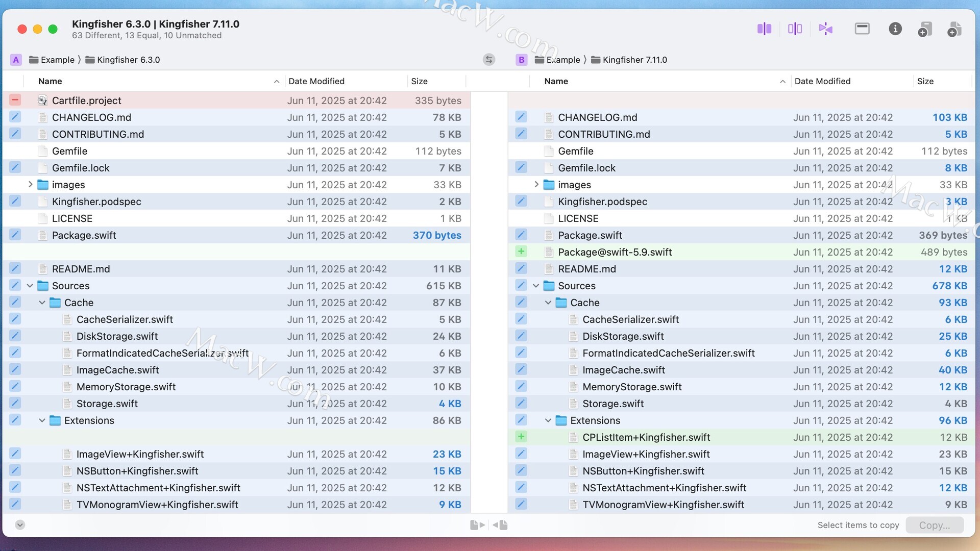Click the Cartfile.project file icon
Viewport: 980px width, 551px height.
(42, 101)
